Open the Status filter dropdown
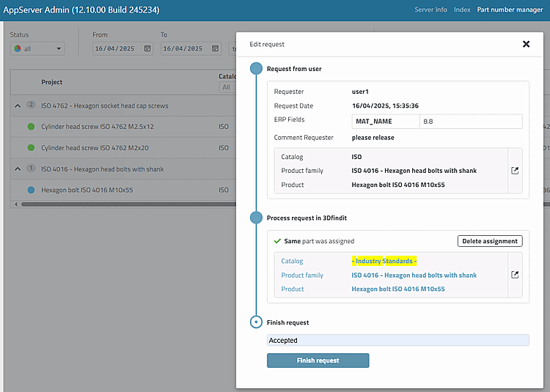Screen dimensions: 550x392 pyautogui.click(x=38, y=49)
